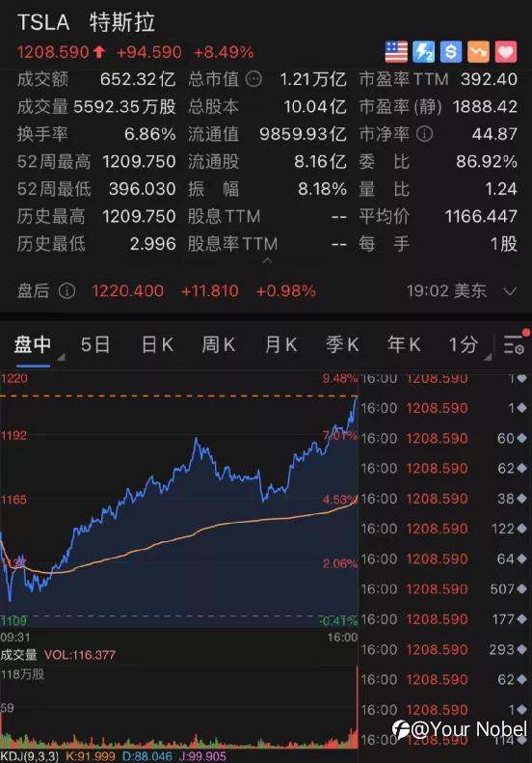This screenshot has width=532, height=763.
Task: Tap the 总市值 value 1.21万亿
Action: (313, 79)
